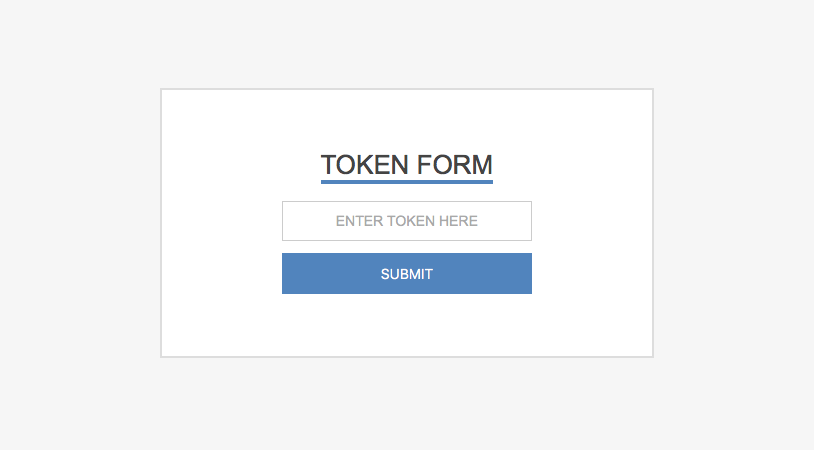
Task: Click the blue underline beneath TOKEN FORM
Action: point(406,182)
